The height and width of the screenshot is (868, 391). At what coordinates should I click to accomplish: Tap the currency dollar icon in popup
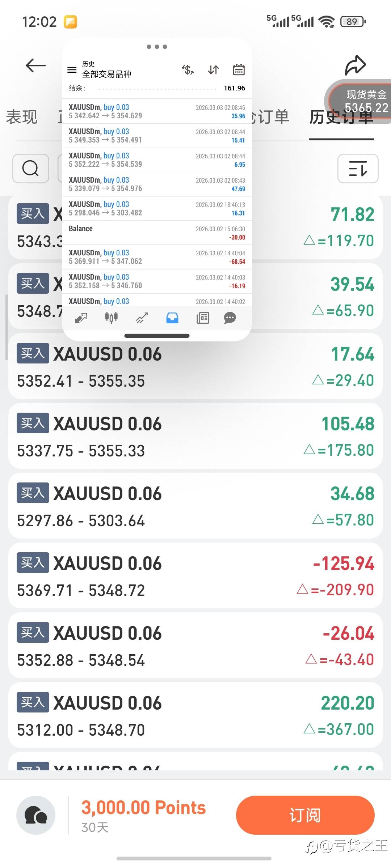click(x=188, y=70)
